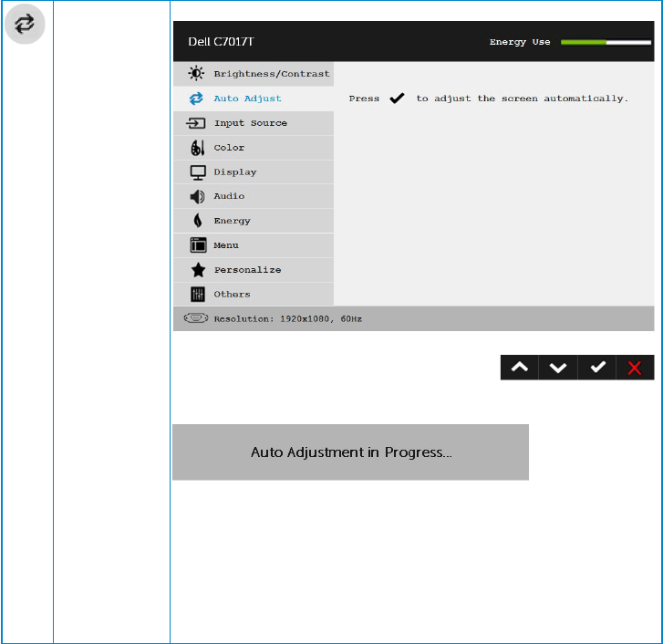The height and width of the screenshot is (644, 663).
Task: Select the Brightness/Contrast sun icon
Action: 196,74
